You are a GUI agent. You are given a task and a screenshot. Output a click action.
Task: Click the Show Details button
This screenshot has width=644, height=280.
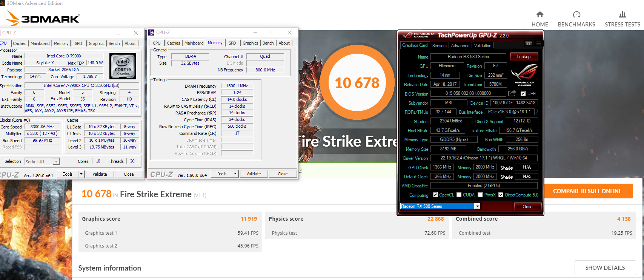click(x=605, y=268)
